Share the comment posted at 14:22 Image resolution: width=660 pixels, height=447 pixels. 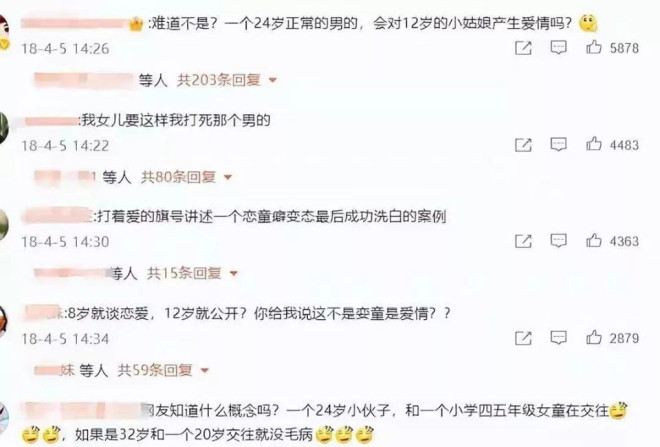(x=523, y=145)
